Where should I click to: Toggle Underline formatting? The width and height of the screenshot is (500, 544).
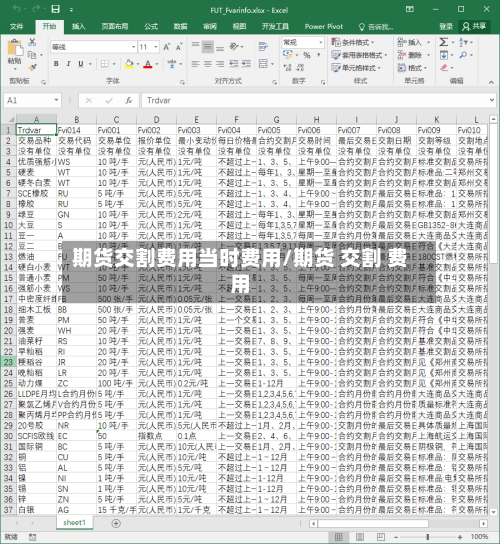point(81,64)
